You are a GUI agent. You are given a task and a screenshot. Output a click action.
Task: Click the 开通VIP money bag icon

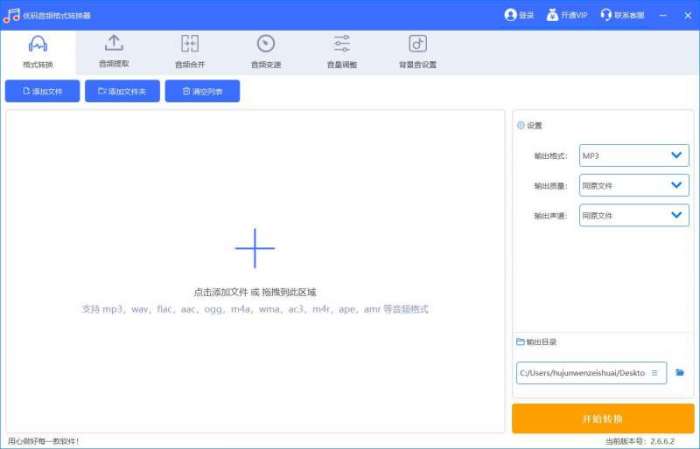coord(552,15)
